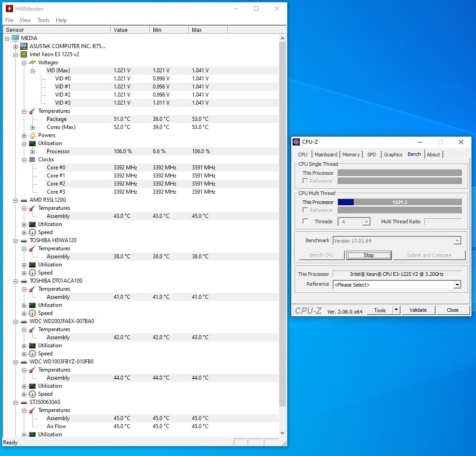The image size is (476, 456).
Task: Expand the Powers node
Action: [x=24, y=135]
